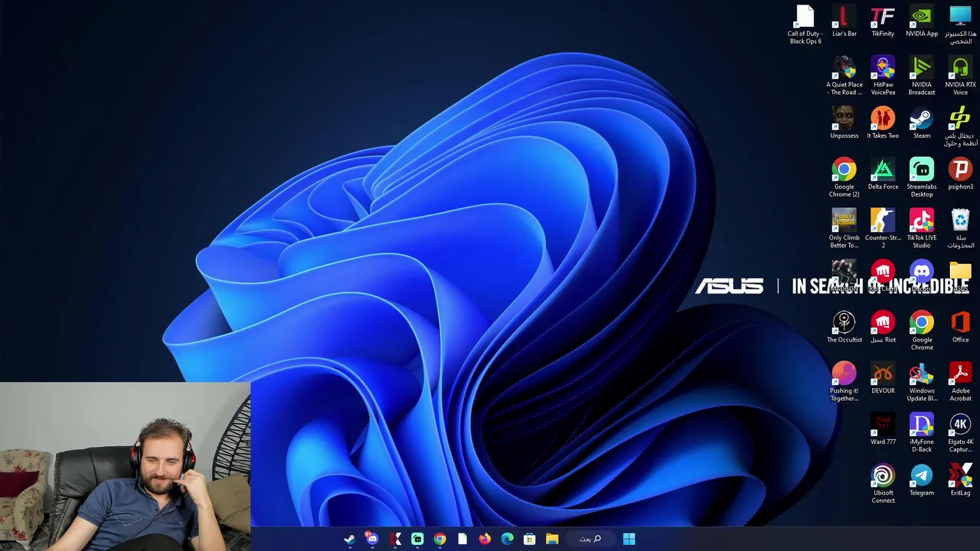Open Windows Update Blocker shortcut
Screen dimensions: 980x551
pyautogui.click(x=922, y=382)
